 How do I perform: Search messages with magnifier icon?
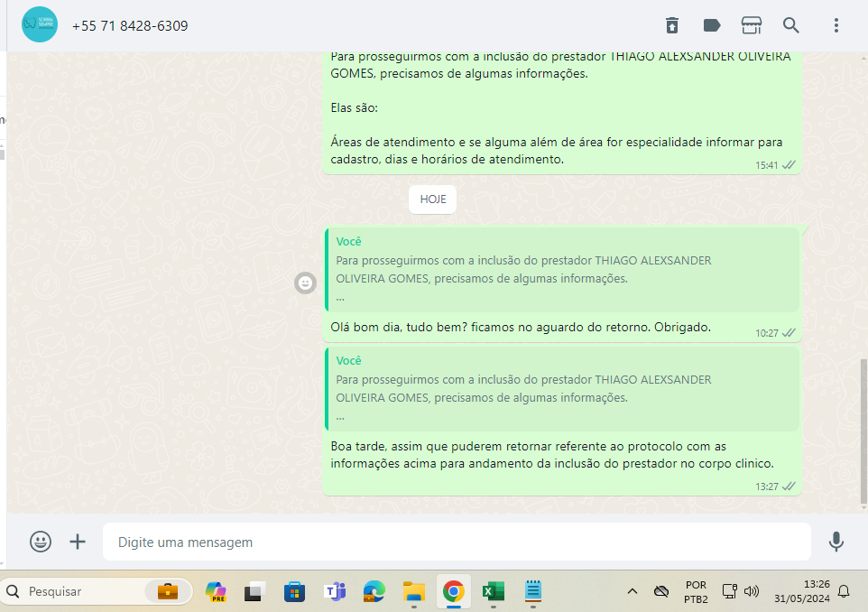pyautogui.click(x=791, y=25)
